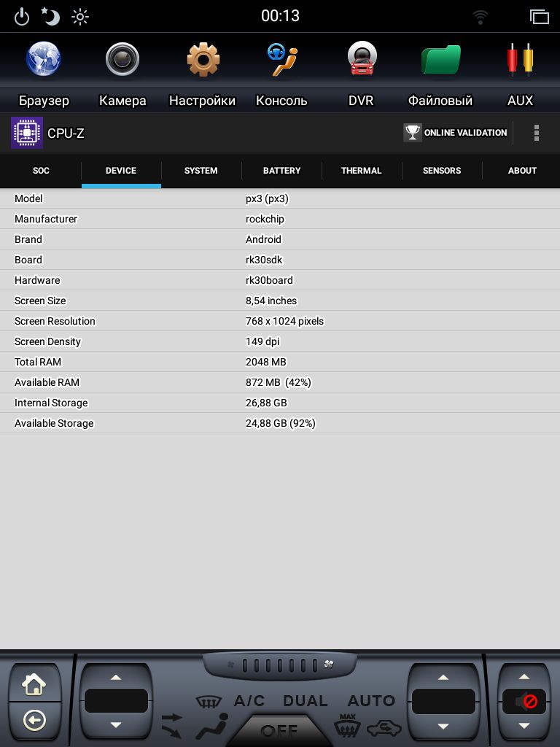Select Hardware value rk30board
This screenshot has height=747, width=560.
click(x=270, y=281)
